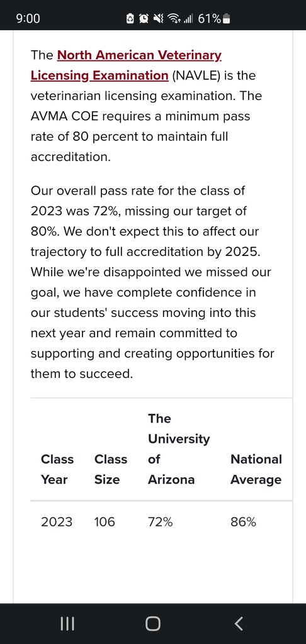
Task: Tap the 61% battery percentage text
Action: coord(209,19)
